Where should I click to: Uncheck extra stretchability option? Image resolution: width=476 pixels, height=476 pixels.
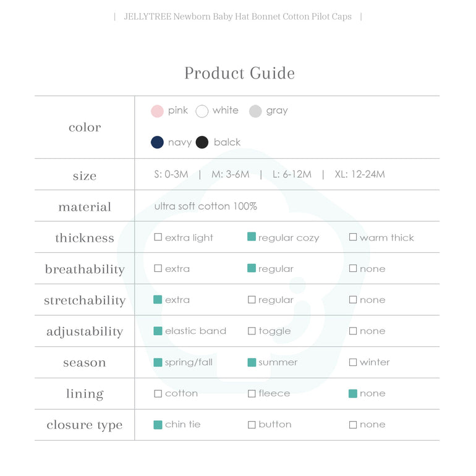158,300
